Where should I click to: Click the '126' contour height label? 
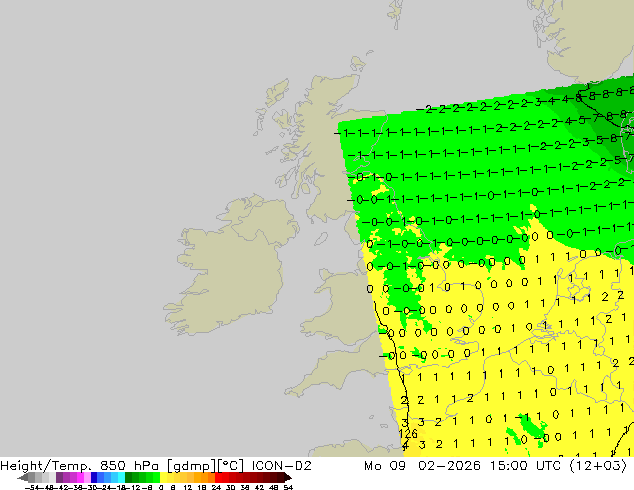(408, 434)
